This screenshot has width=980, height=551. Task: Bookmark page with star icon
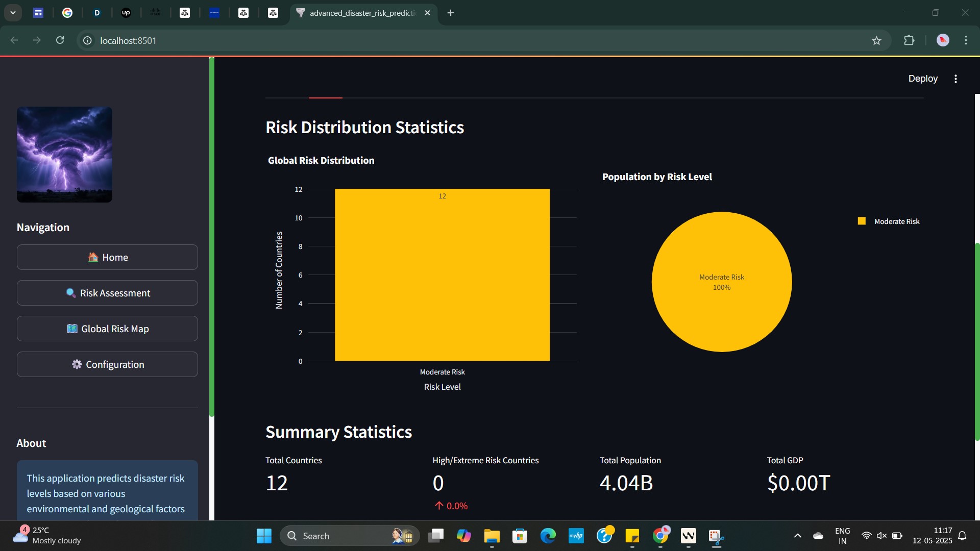click(x=876, y=40)
